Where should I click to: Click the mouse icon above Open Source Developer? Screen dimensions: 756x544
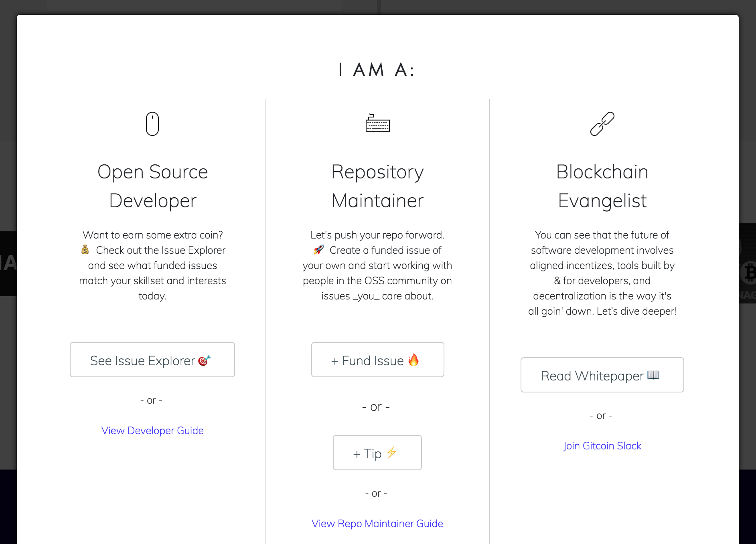point(152,124)
